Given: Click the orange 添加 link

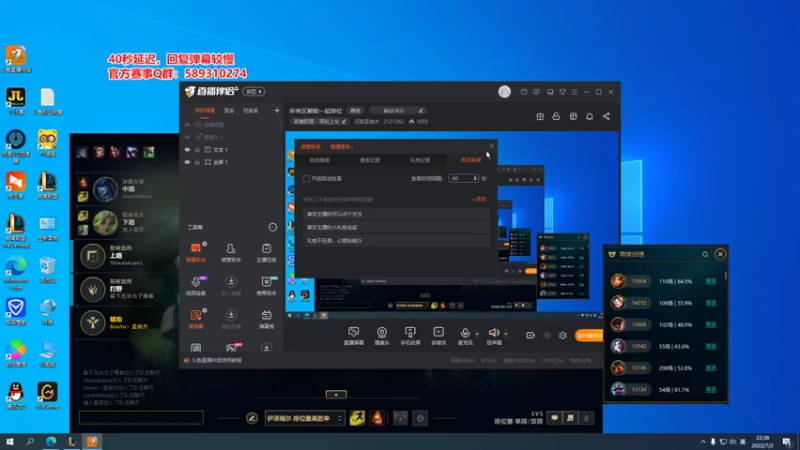Looking at the screenshot, I should (x=479, y=199).
